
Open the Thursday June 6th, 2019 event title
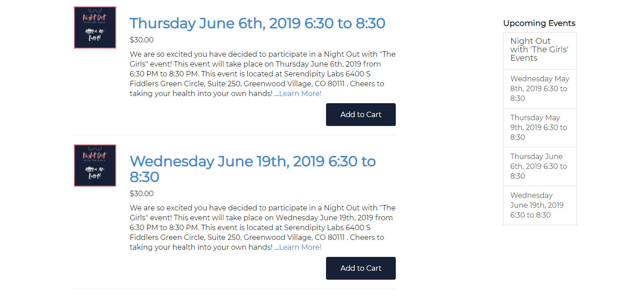coord(258,23)
